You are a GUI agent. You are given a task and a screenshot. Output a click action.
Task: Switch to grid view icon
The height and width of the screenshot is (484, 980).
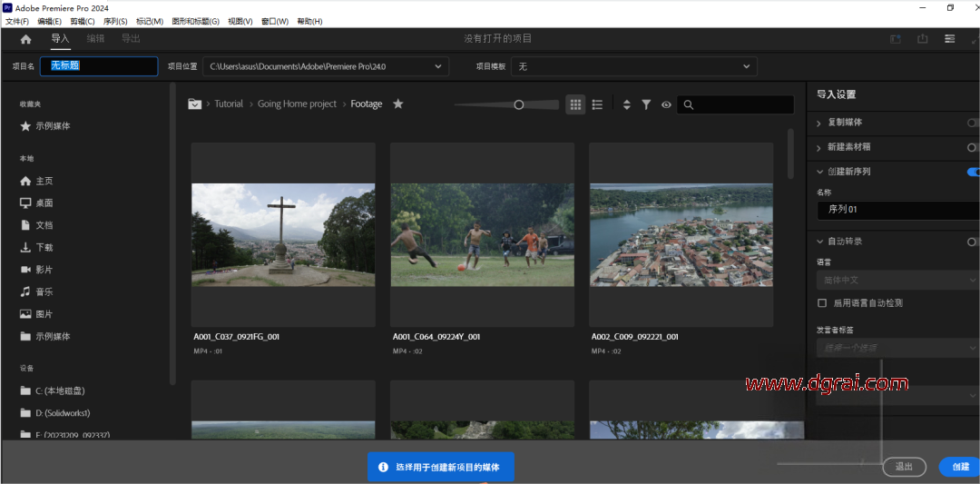[x=575, y=104]
